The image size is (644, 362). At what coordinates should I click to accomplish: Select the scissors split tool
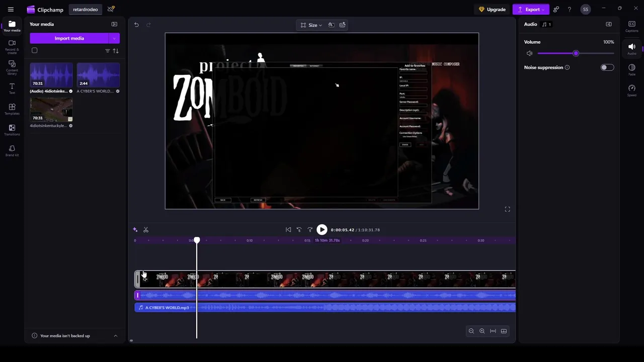[x=146, y=230]
